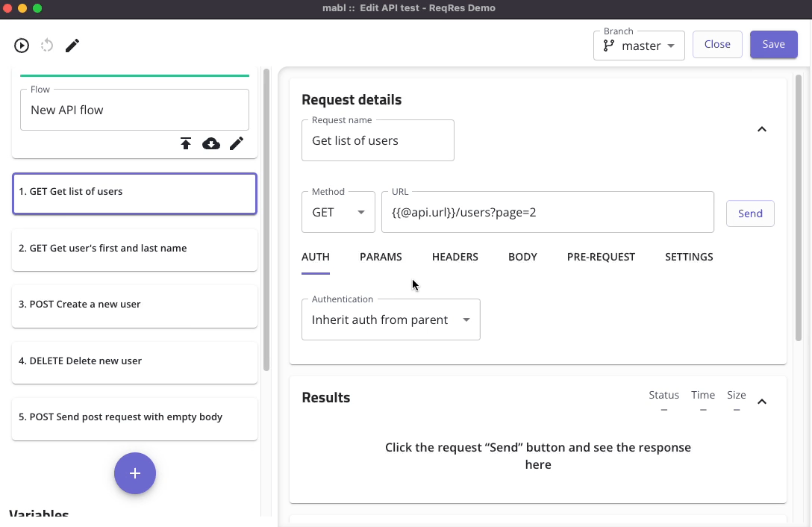Click the Status label in Results
The width and height of the screenshot is (812, 527).
(x=664, y=395)
